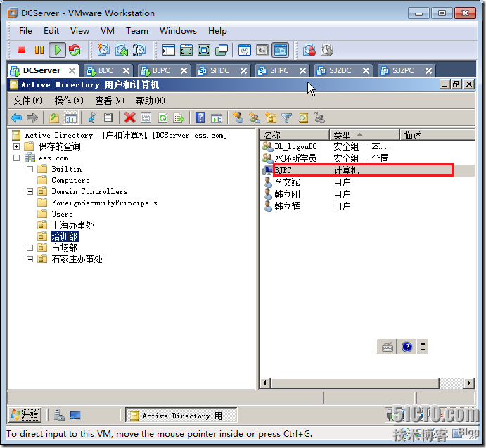Click the Summary view toolbar icon
This screenshot has height=448, width=486.
coord(245,50)
